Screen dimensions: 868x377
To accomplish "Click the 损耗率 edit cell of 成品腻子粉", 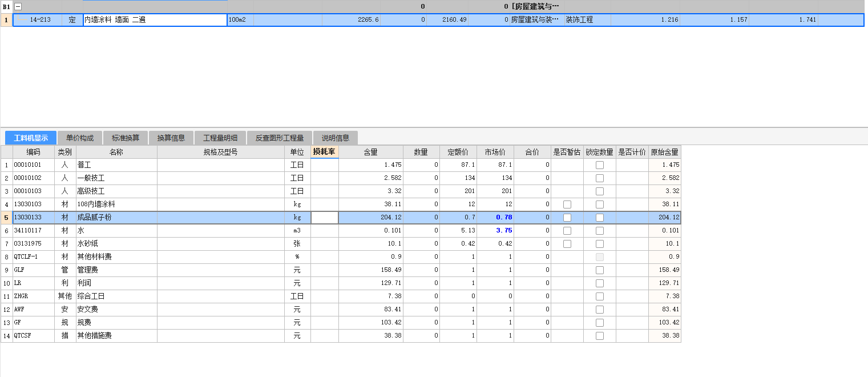I will (325, 218).
